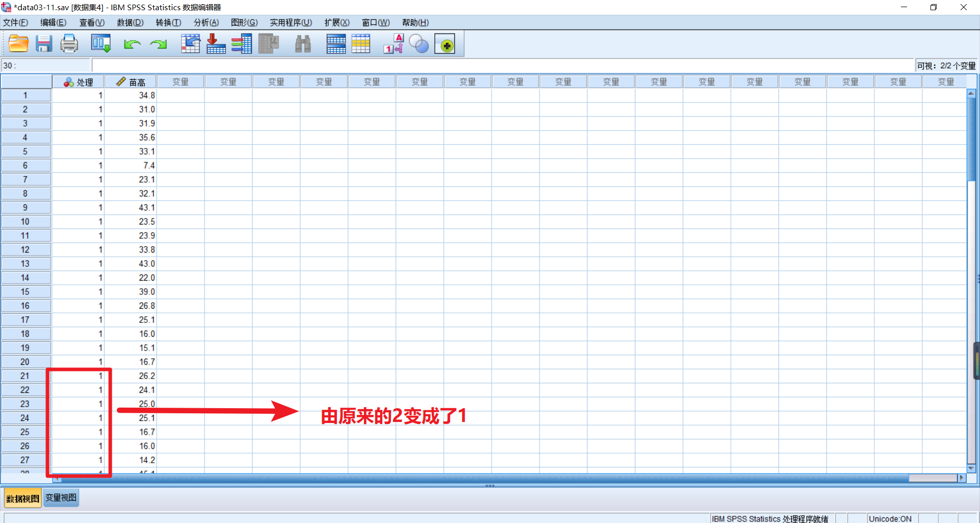The image size is (980, 523).
Task: Select the 苗高 column header
Action: pos(131,82)
